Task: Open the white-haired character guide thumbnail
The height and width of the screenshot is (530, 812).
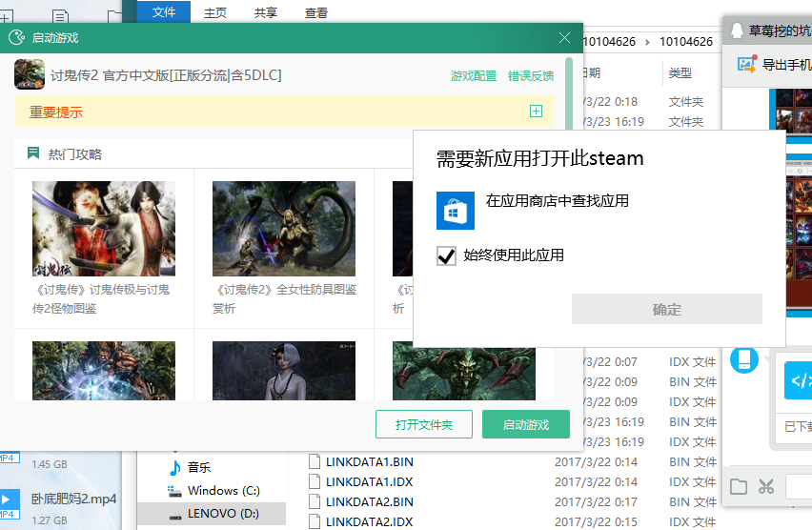Action: pyautogui.click(x=284, y=371)
